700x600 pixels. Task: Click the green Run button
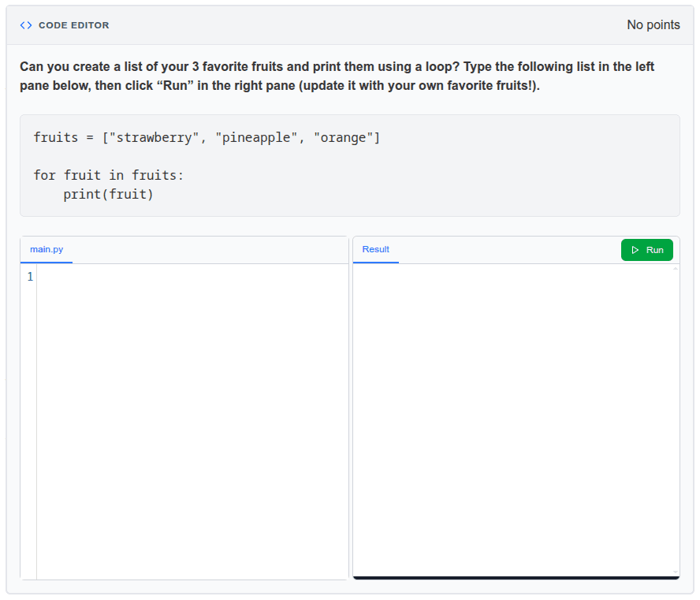646,250
